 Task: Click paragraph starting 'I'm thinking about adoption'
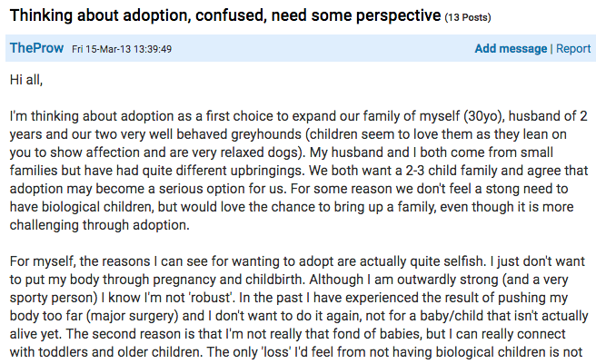[x=299, y=171]
